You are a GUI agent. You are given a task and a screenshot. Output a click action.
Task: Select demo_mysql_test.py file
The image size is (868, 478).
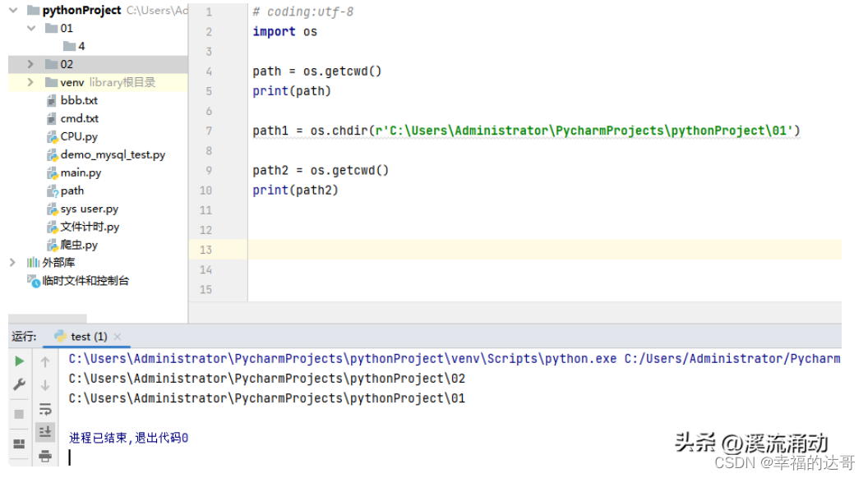pyautogui.click(x=113, y=155)
